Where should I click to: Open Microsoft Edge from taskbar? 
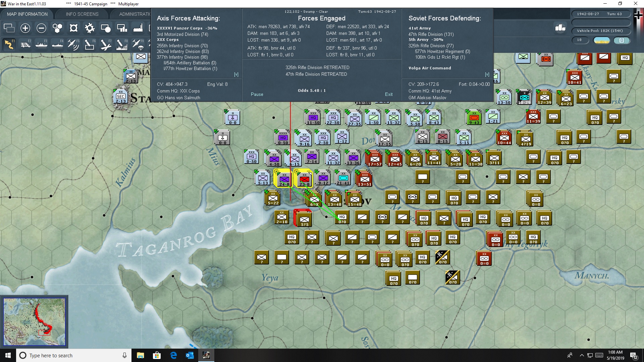click(173, 355)
